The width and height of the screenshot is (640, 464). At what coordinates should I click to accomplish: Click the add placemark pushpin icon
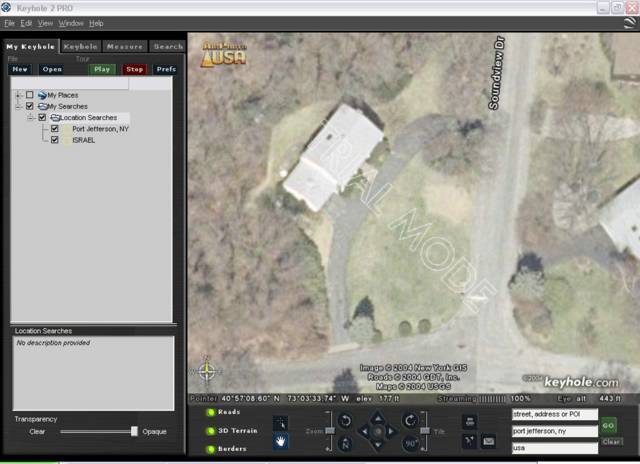coord(470,441)
